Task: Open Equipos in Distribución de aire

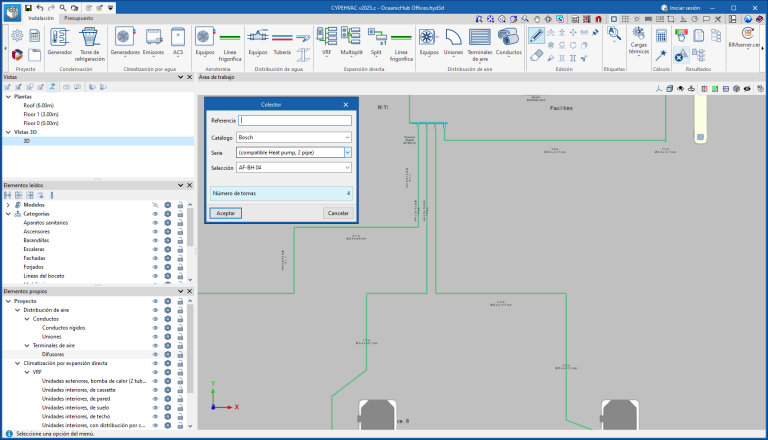Action: click(429, 41)
